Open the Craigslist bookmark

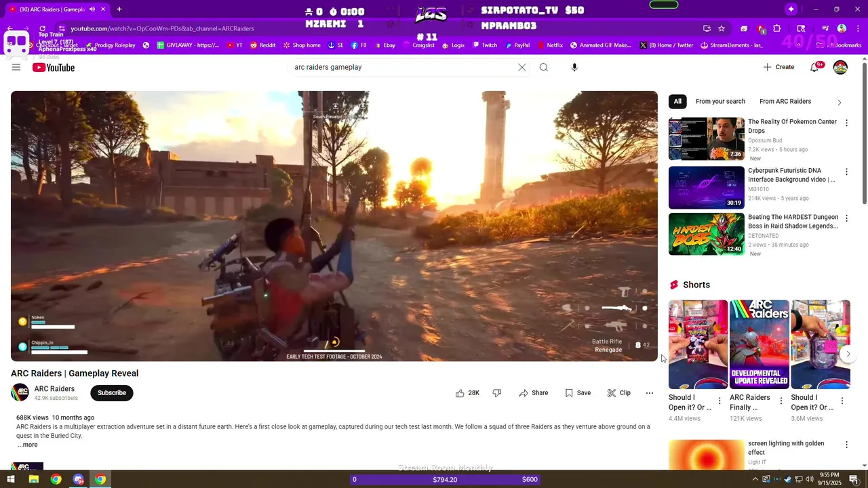[419, 45]
